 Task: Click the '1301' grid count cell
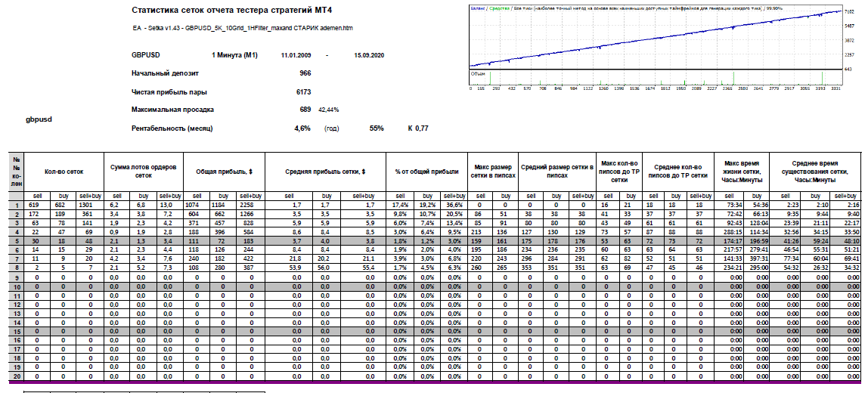(91, 205)
